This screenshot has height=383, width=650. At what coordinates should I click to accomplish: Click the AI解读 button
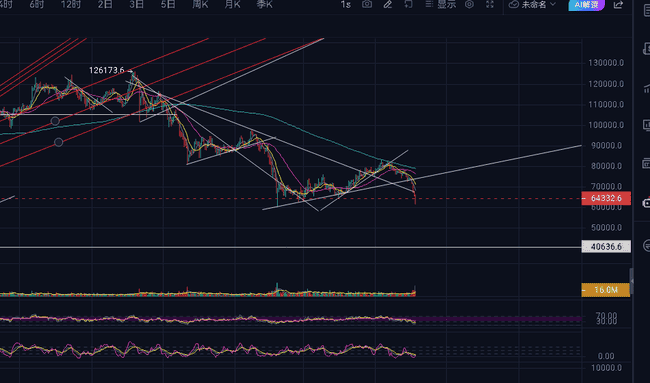click(587, 5)
